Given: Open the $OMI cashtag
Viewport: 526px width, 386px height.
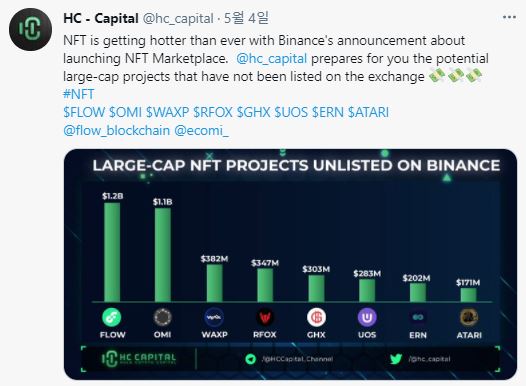Looking at the screenshot, I should [126, 112].
